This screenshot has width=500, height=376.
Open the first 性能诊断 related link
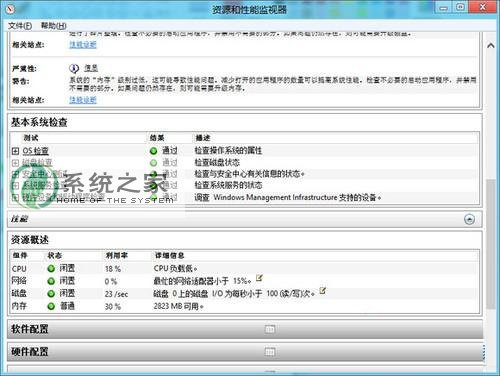pyautogui.click(x=83, y=44)
